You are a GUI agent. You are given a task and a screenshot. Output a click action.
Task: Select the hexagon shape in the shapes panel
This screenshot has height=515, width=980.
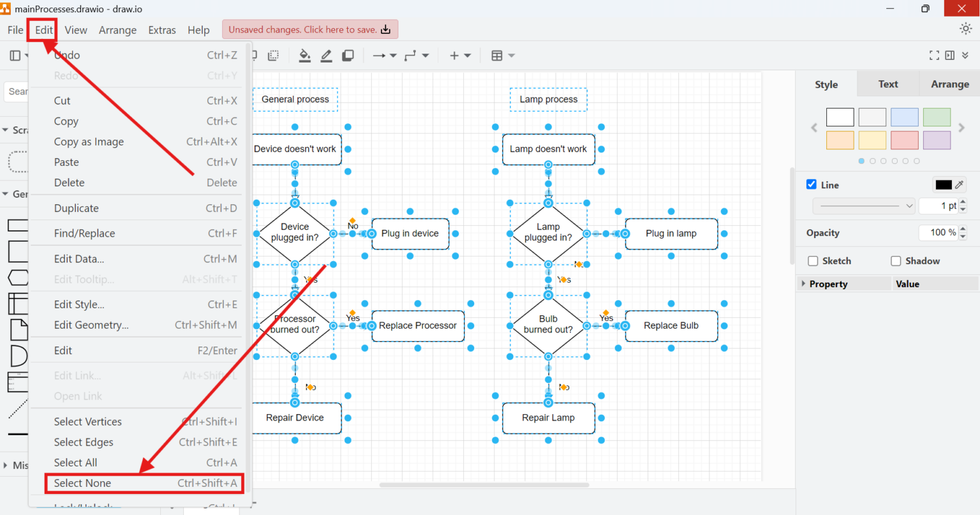click(x=19, y=278)
